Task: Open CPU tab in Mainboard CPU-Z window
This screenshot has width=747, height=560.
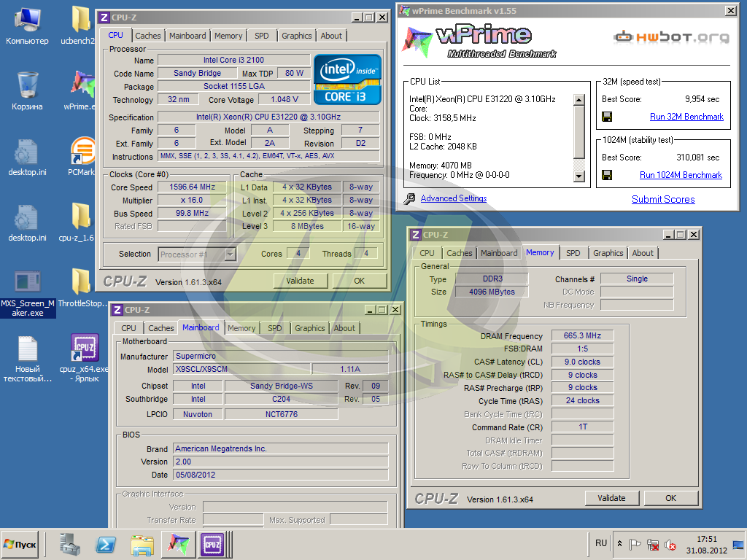Action: click(x=128, y=328)
